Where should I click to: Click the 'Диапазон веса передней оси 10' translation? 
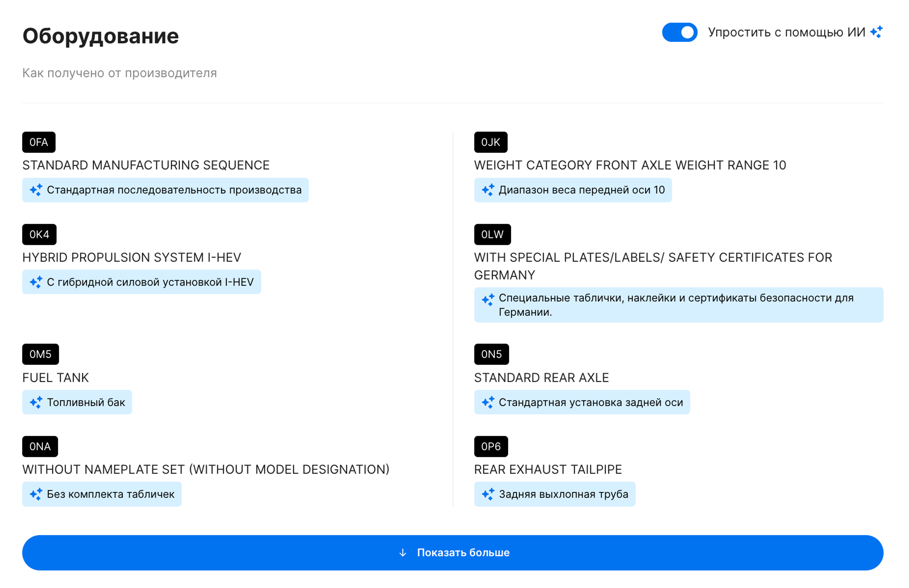[x=582, y=190]
